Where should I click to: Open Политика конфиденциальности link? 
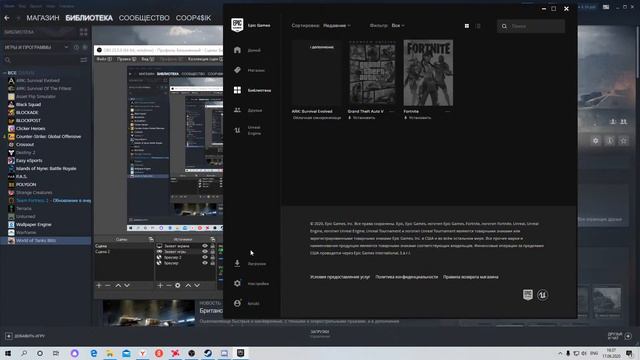point(407,277)
